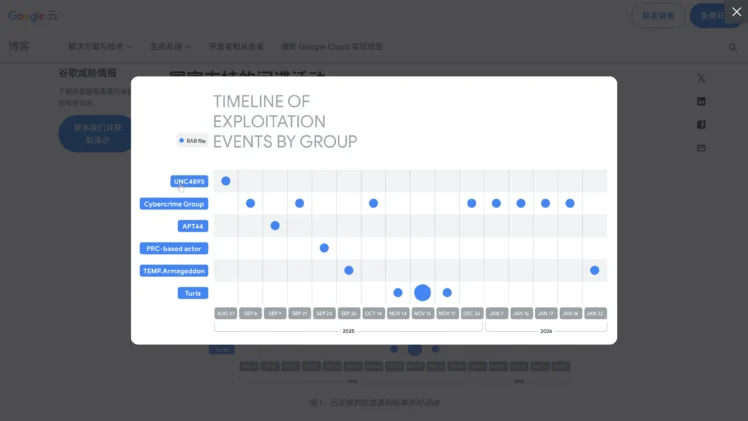The image size is (748, 421).
Task: Share the article via email icon
Action: (701, 148)
